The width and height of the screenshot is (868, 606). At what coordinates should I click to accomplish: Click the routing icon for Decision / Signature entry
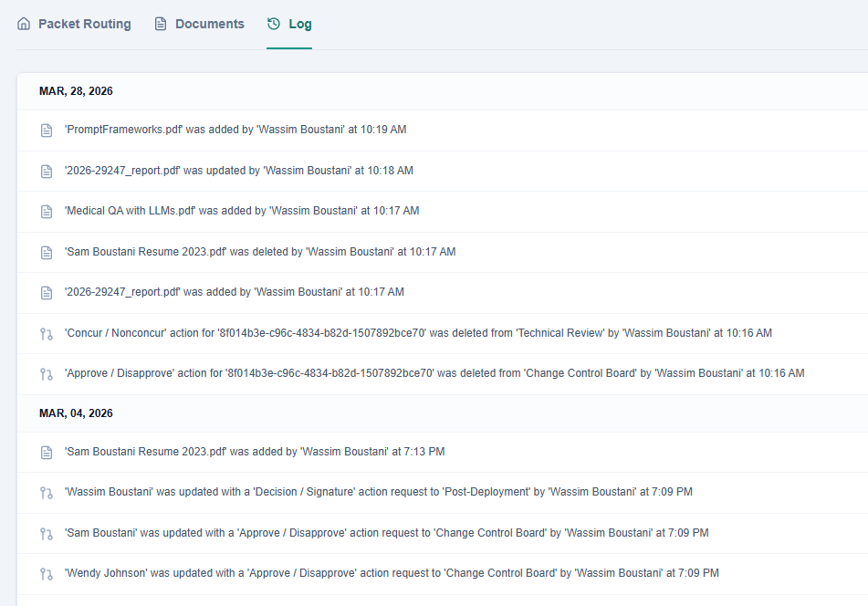click(47, 493)
